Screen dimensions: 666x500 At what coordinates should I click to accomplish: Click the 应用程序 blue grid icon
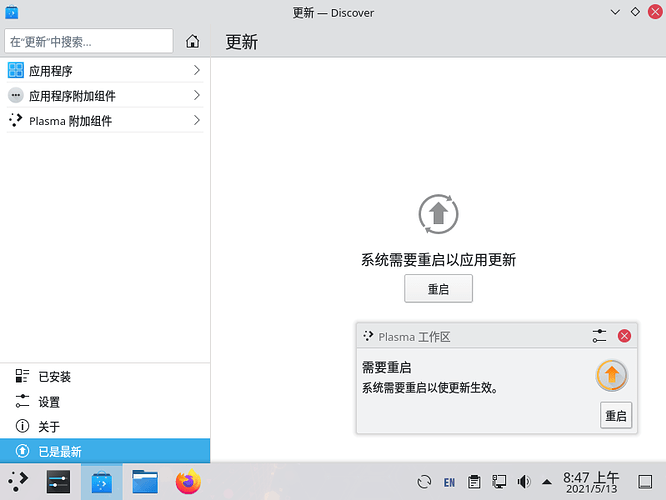click(x=16, y=70)
